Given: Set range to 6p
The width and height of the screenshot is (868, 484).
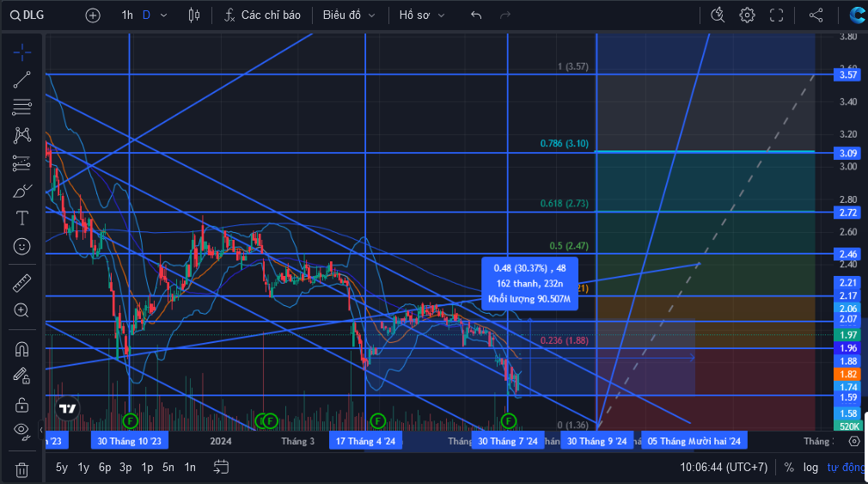Looking at the screenshot, I should 105,468.
